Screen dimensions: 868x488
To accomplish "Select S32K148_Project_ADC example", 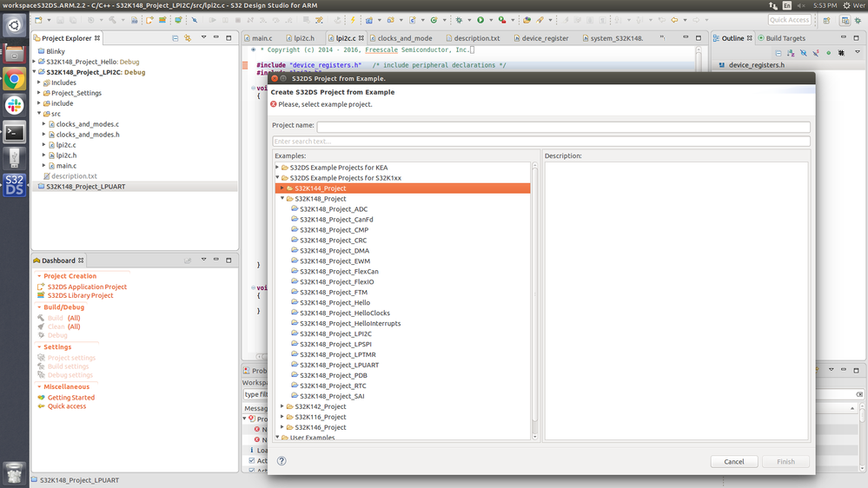I will coord(334,209).
